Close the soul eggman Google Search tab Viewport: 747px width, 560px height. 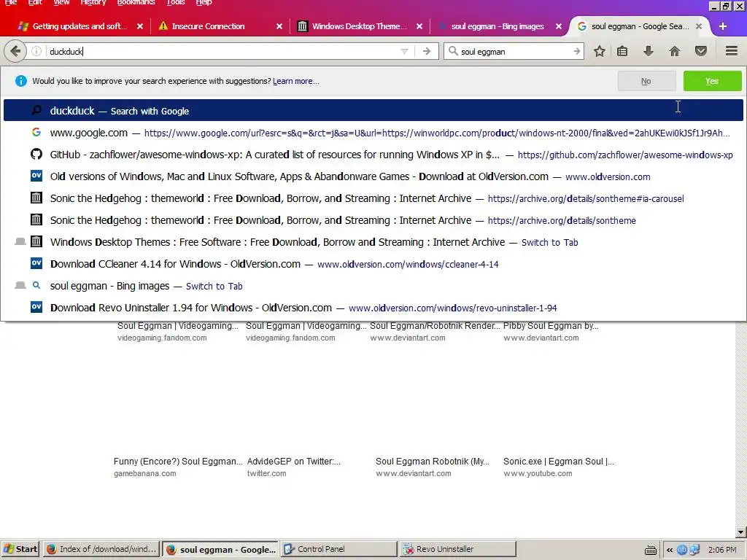(698, 26)
